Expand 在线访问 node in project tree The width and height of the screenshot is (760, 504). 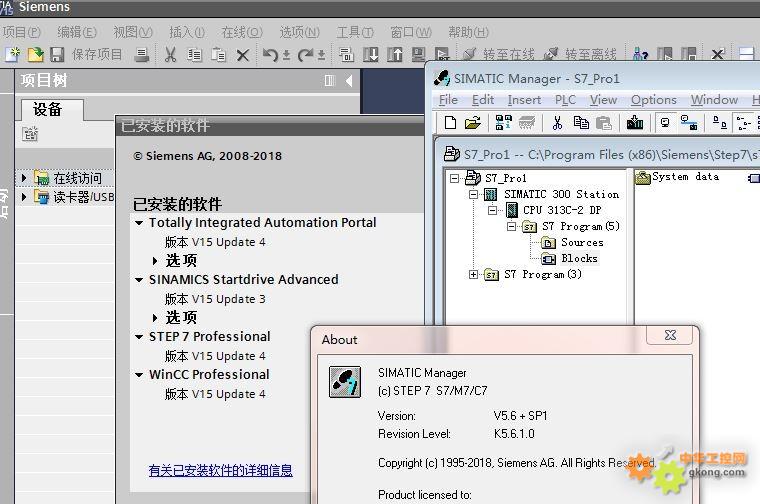click(24, 178)
